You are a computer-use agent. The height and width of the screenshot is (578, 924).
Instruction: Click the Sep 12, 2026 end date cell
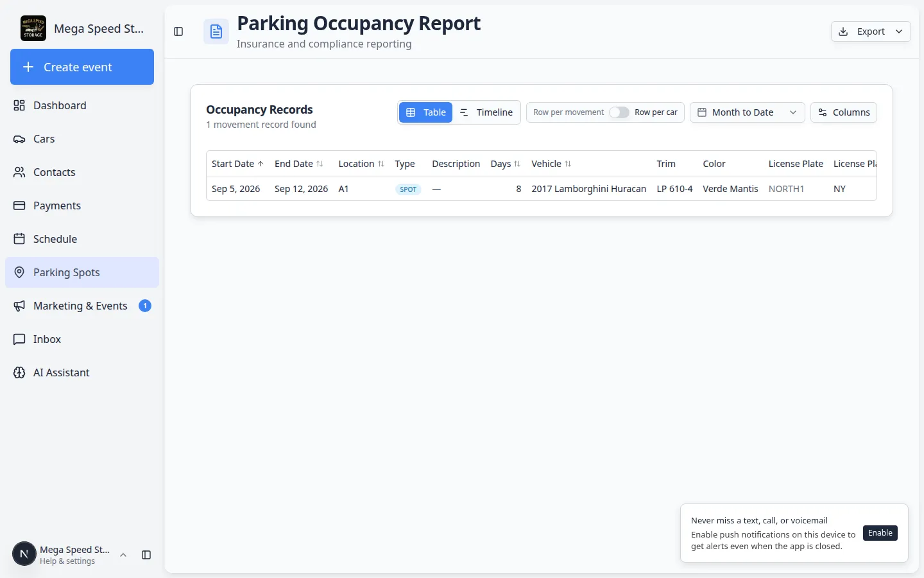tap(301, 189)
